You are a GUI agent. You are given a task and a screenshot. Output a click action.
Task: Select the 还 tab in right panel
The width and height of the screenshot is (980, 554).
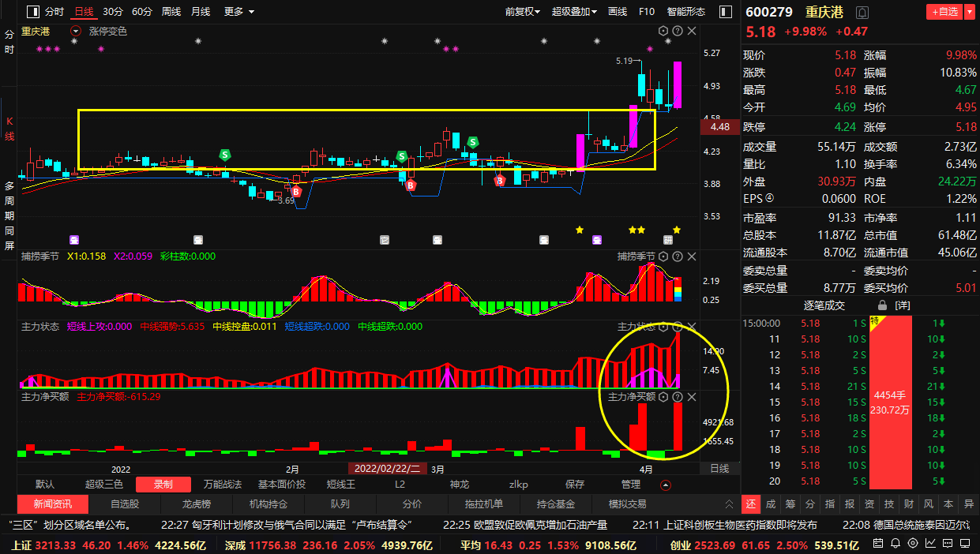pos(750,503)
